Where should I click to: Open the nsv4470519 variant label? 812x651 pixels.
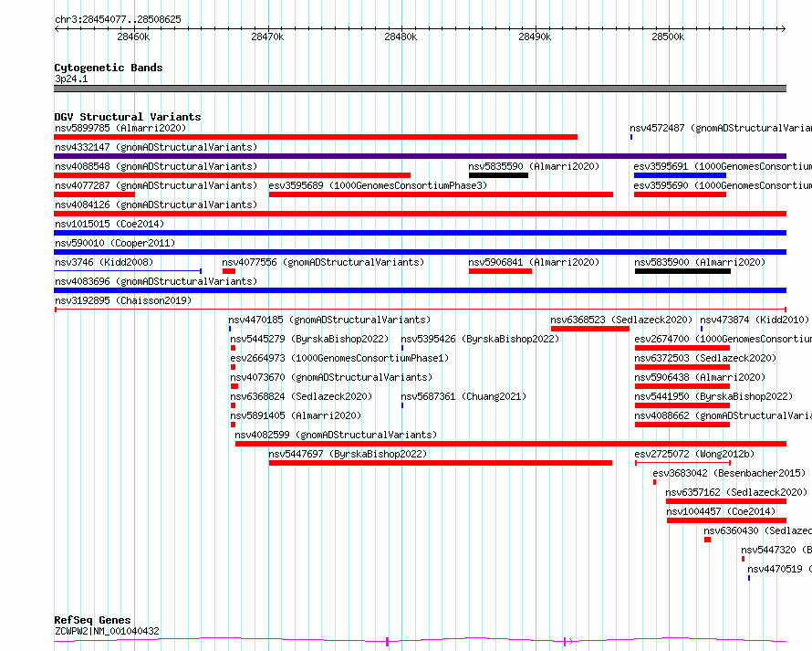coord(779,569)
